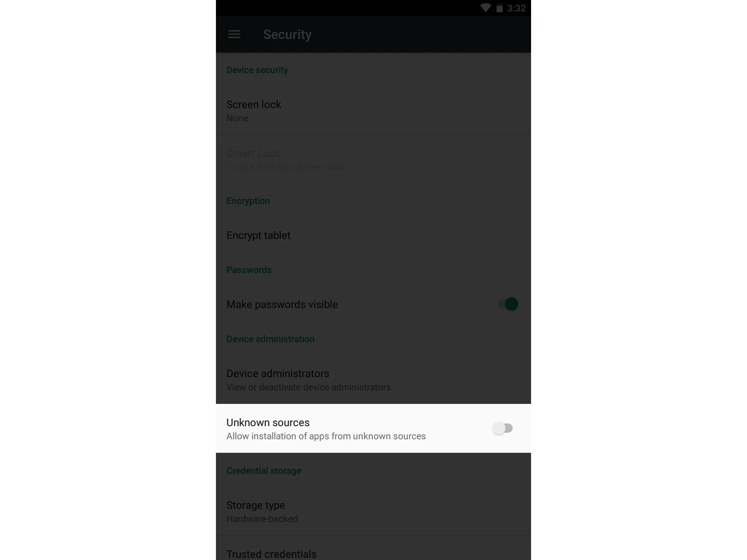Open Smart Lock settings
Image resolution: width=747 pixels, height=560 pixels.
tap(373, 159)
